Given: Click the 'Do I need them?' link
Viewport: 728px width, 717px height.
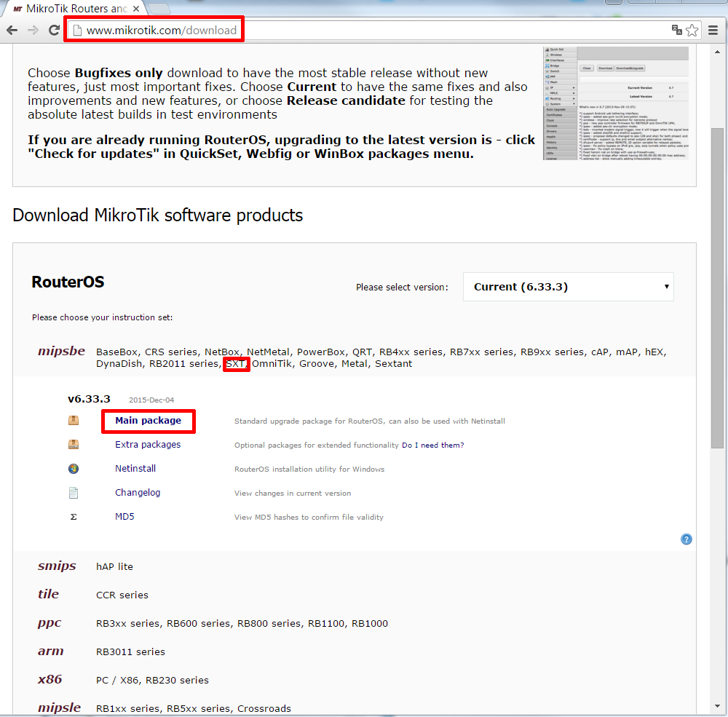Looking at the screenshot, I should pos(432,445).
